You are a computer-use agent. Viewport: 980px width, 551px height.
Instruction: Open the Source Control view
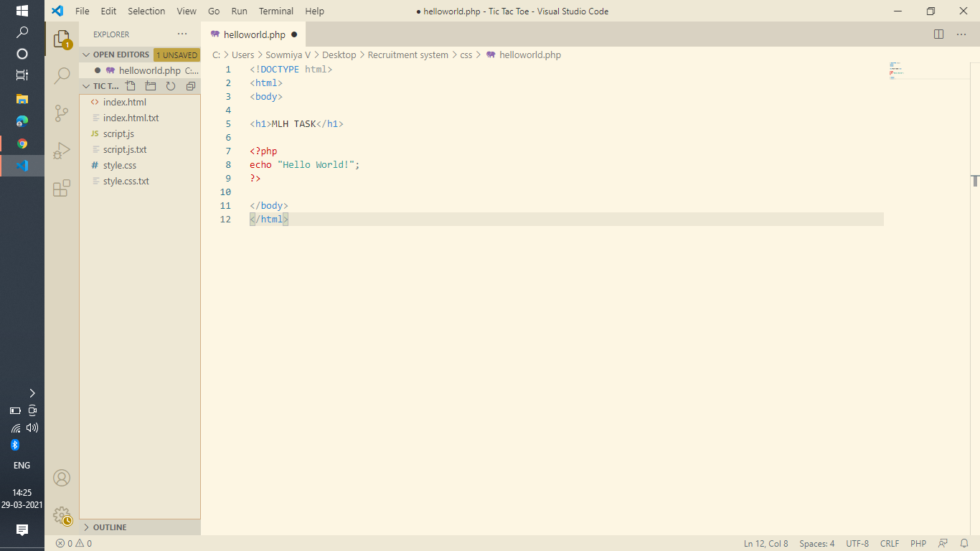click(62, 113)
